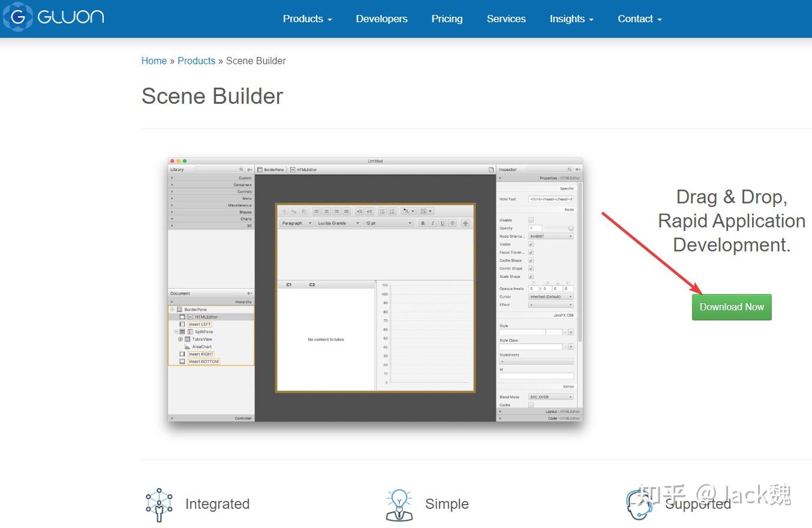Click the Paste icon in HTMLEditor toolbar
The height and width of the screenshot is (528, 812).
[x=304, y=211]
